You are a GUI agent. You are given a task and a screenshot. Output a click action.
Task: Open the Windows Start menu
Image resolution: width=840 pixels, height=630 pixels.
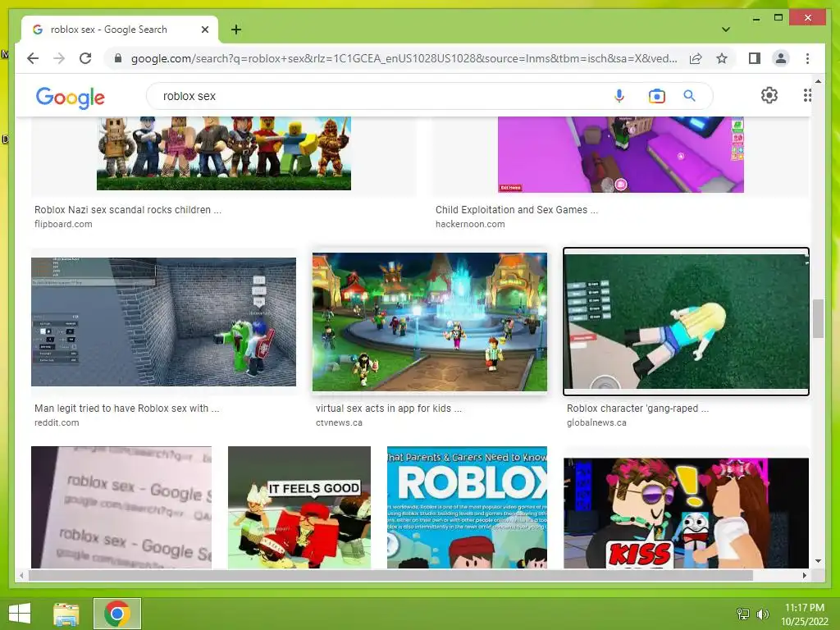[x=20, y=614]
